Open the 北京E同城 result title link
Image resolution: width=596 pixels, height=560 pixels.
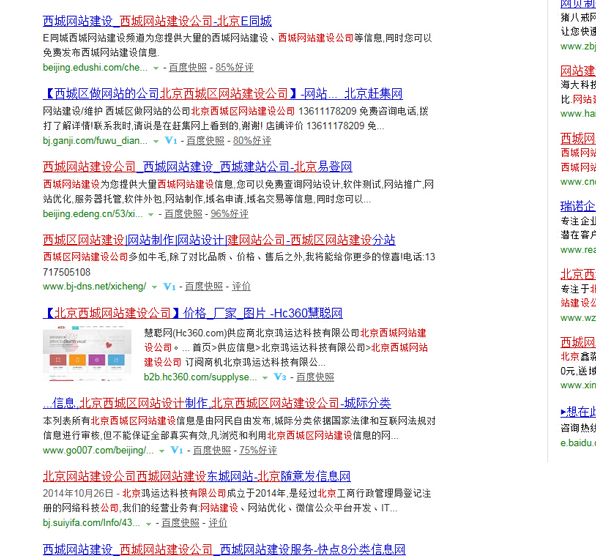tap(157, 21)
